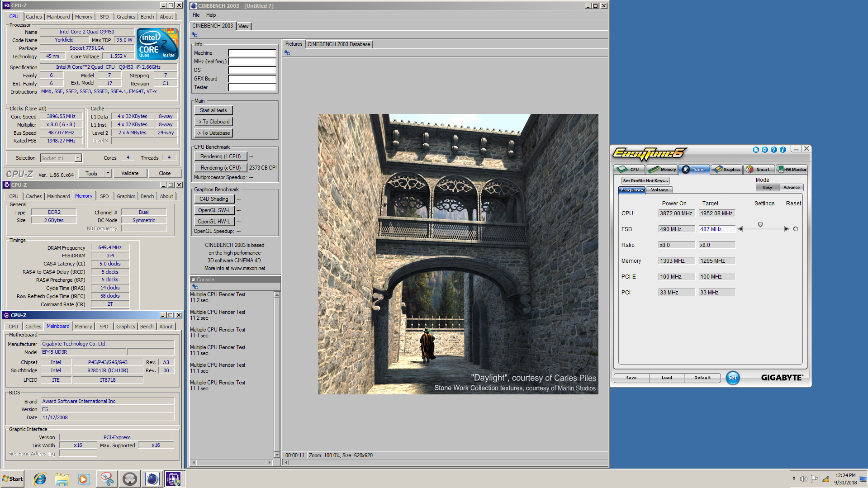Click the CINEBENCH console vertical scrollbar down arrow

277,455
